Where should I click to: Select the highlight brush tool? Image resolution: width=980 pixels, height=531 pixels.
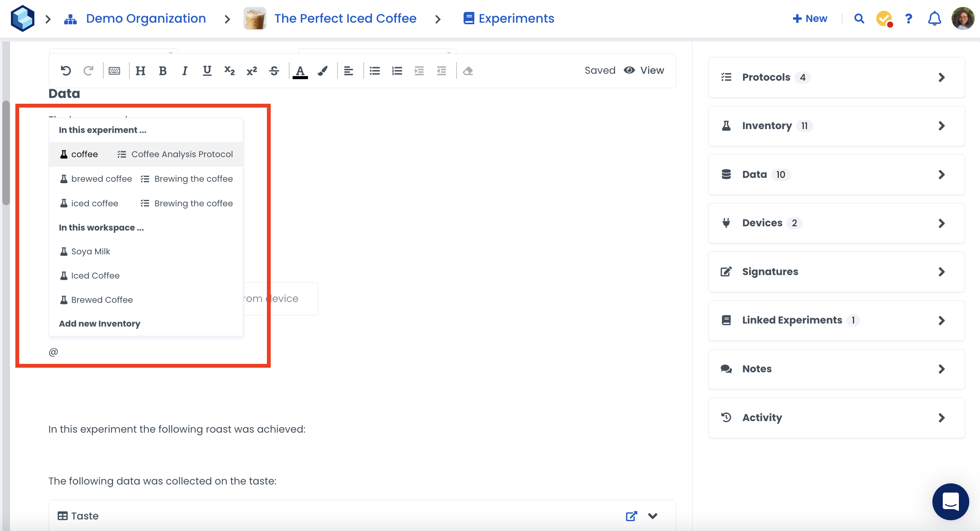[x=323, y=71]
